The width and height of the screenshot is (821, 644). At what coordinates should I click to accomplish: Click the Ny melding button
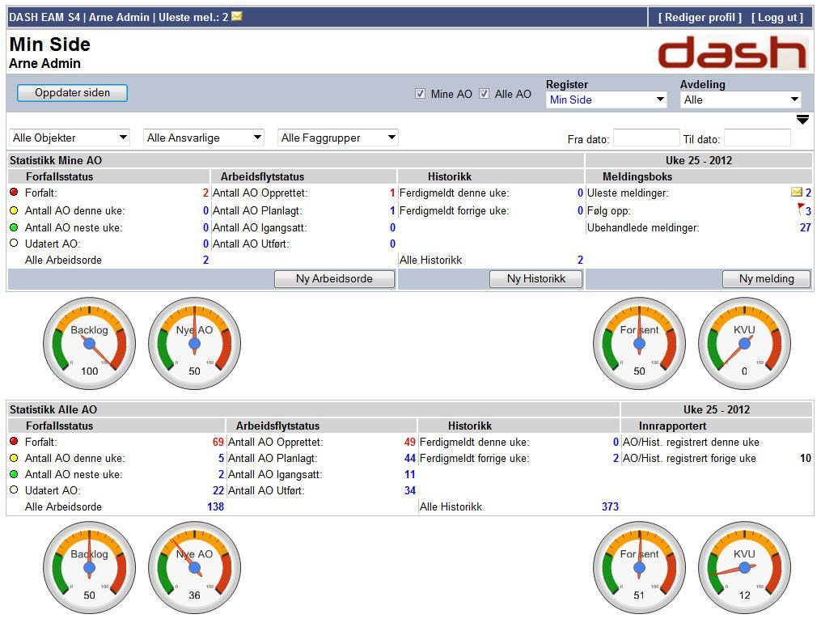767,278
